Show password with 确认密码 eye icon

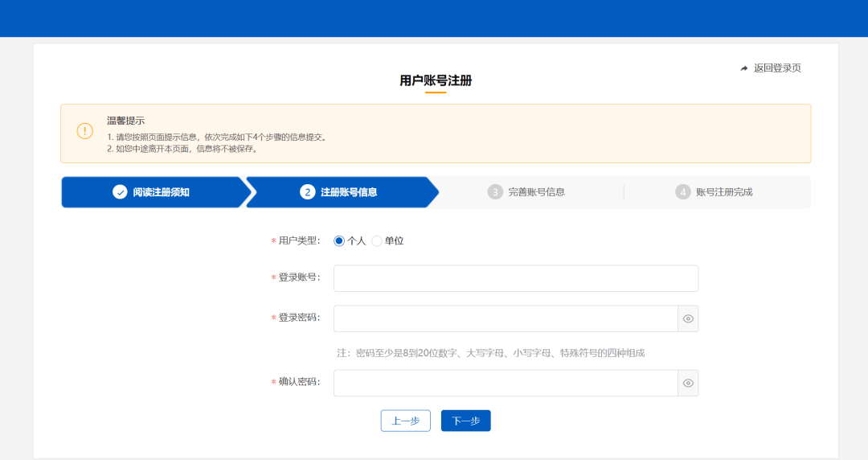(688, 383)
